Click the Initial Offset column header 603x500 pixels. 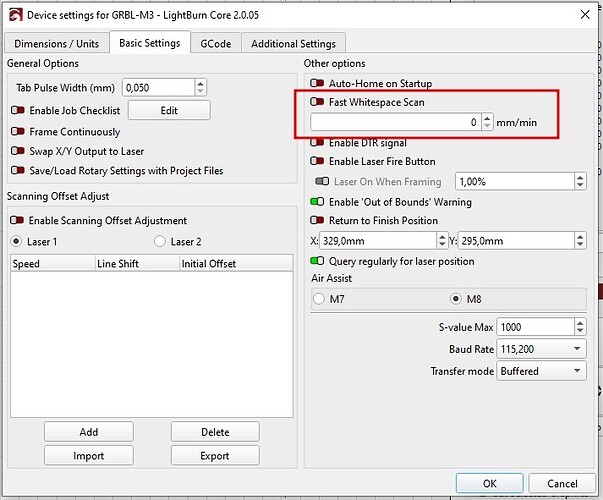(236, 263)
